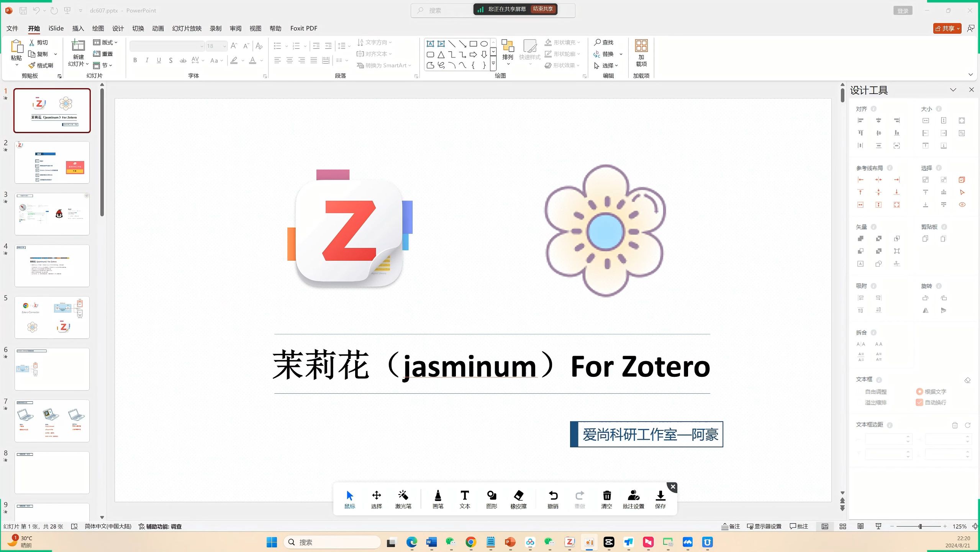Click 格式刷 format painter
The image size is (980, 552).
pos(41,66)
